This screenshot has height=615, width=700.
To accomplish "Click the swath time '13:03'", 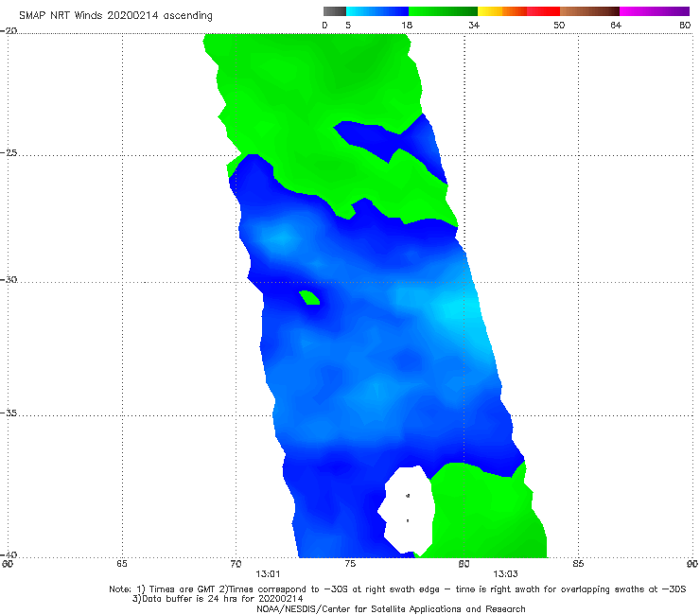I will point(505,574).
